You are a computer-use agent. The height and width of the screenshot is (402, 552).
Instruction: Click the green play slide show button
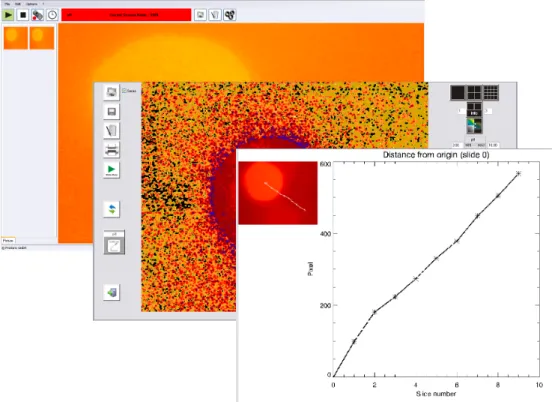click(x=112, y=170)
